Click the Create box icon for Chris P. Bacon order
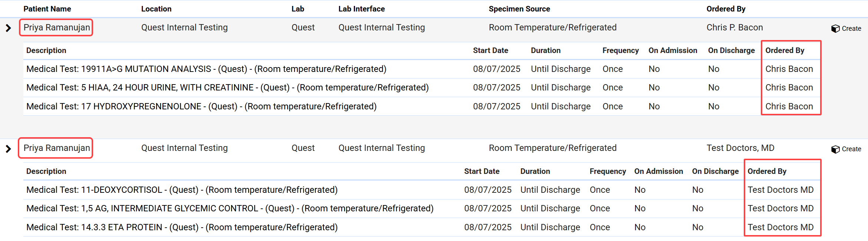Image resolution: width=868 pixels, height=241 pixels. [835, 29]
